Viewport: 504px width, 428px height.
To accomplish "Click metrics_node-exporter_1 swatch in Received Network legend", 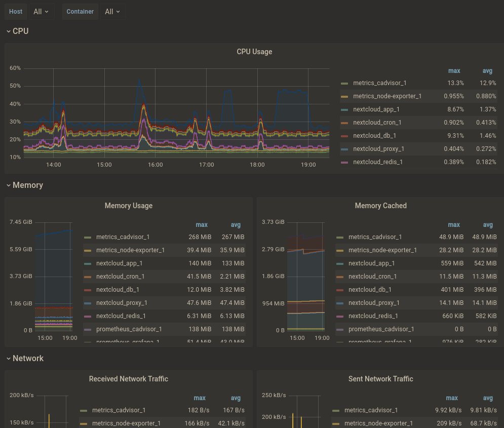I will (84, 424).
